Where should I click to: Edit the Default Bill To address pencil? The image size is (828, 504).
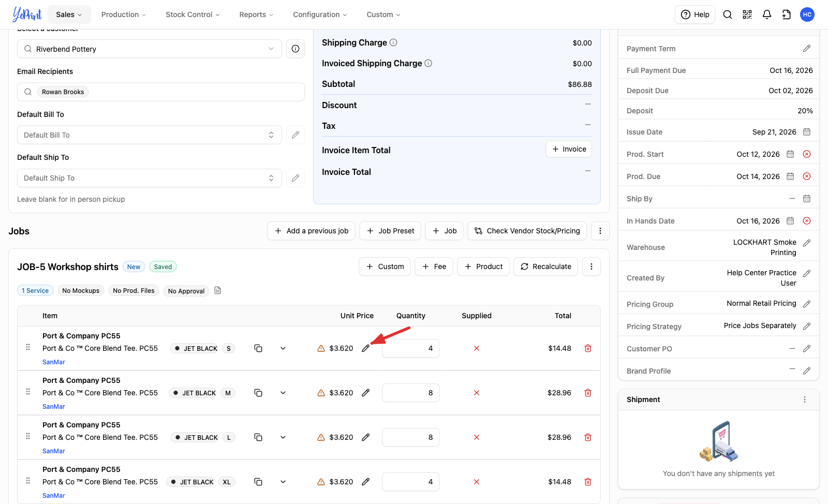tap(295, 135)
